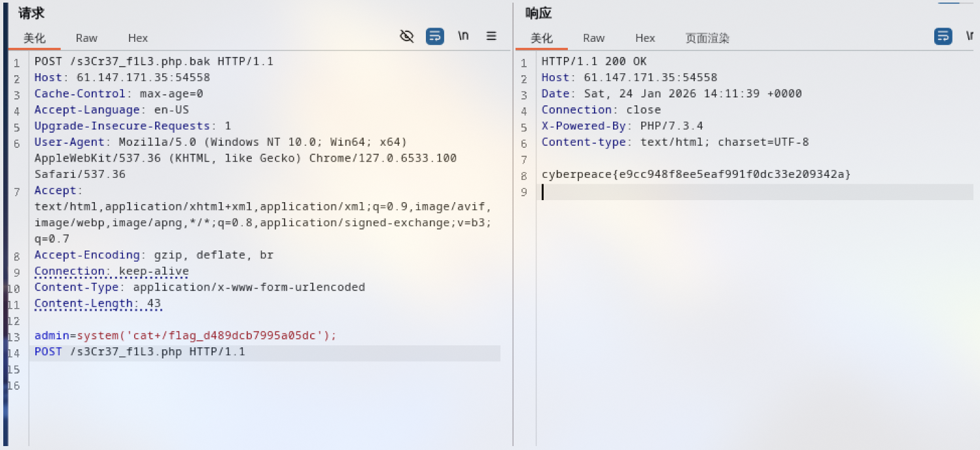Viewport: 980px width, 450px height.
Task: Select response Raw tab
Action: (x=594, y=38)
